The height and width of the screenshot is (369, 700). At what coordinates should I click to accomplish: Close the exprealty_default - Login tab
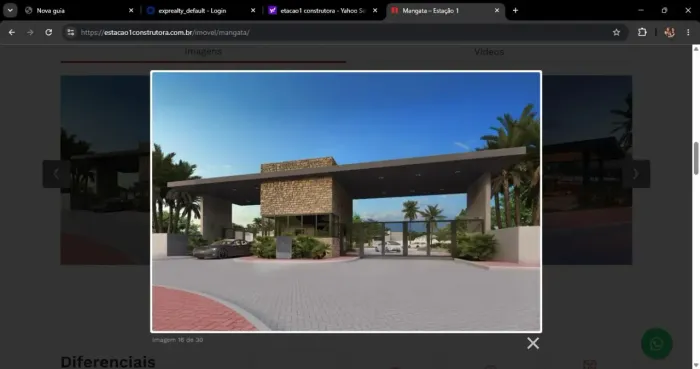pos(253,10)
